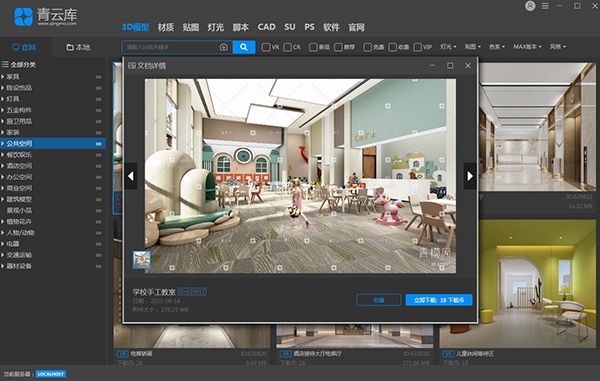This screenshot has width=600, height=381.
Task: Open the 色系 filter dropdown
Action: click(x=497, y=47)
